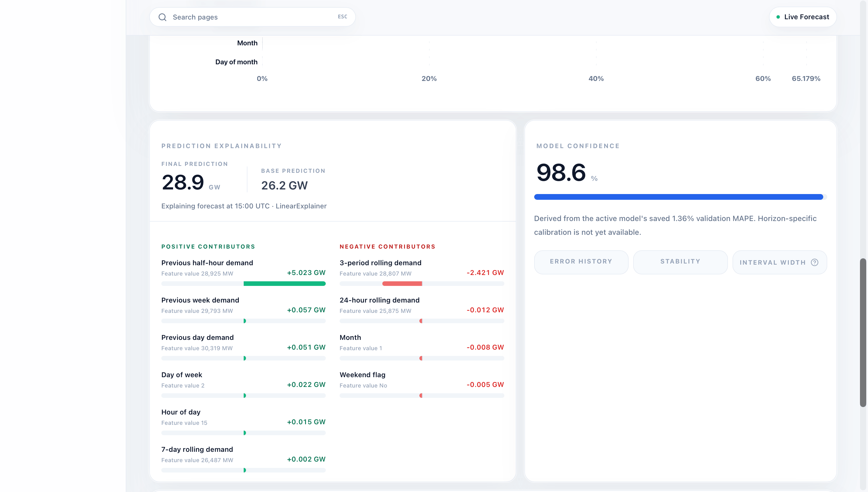
Task: Click the Weekend flag contributor label
Action: point(362,375)
